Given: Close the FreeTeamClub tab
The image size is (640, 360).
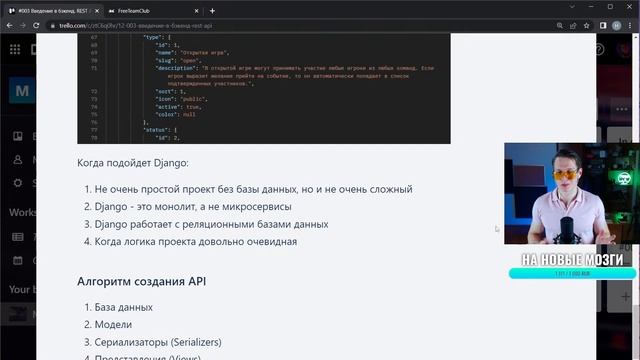Looking at the screenshot, I should click(x=196, y=11).
